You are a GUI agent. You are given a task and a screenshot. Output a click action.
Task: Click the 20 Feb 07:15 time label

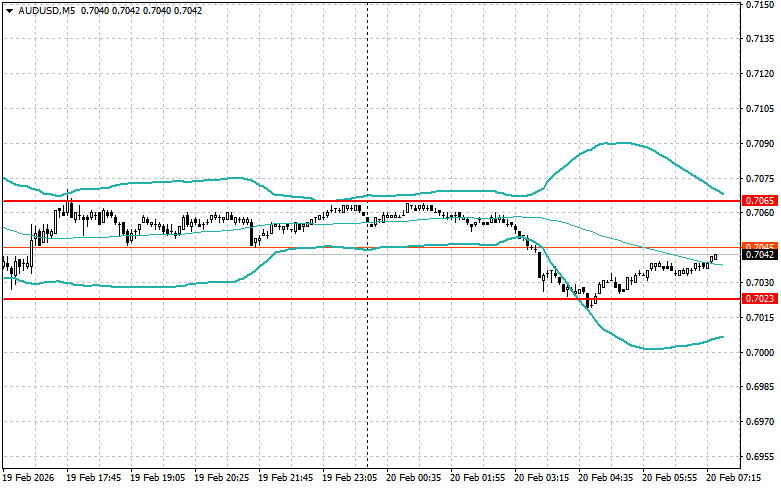click(x=733, y=478)
